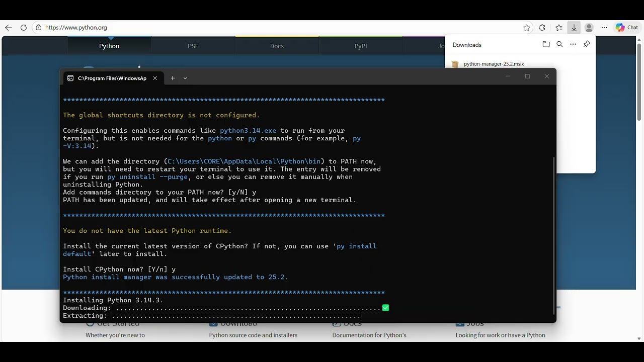Toggle the browser Downloads toolbar button
644x362 pixels.
tap(574, 28)
